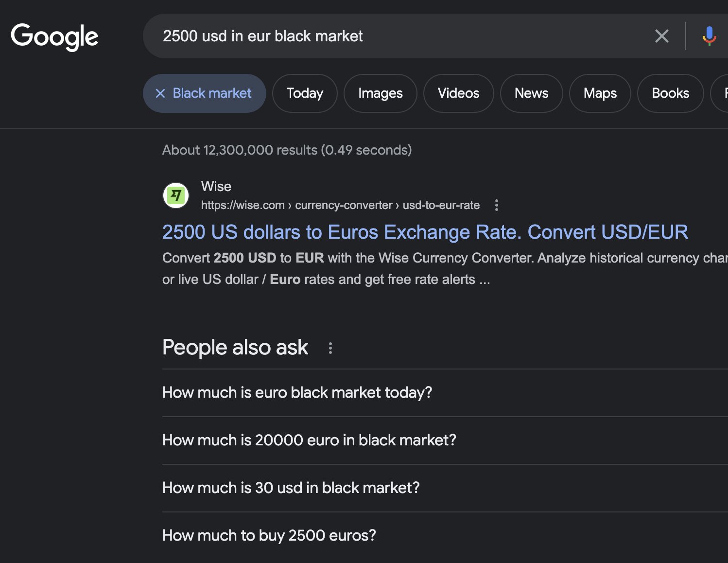
Task: Clear the search query with X icon
Action: 661,36
